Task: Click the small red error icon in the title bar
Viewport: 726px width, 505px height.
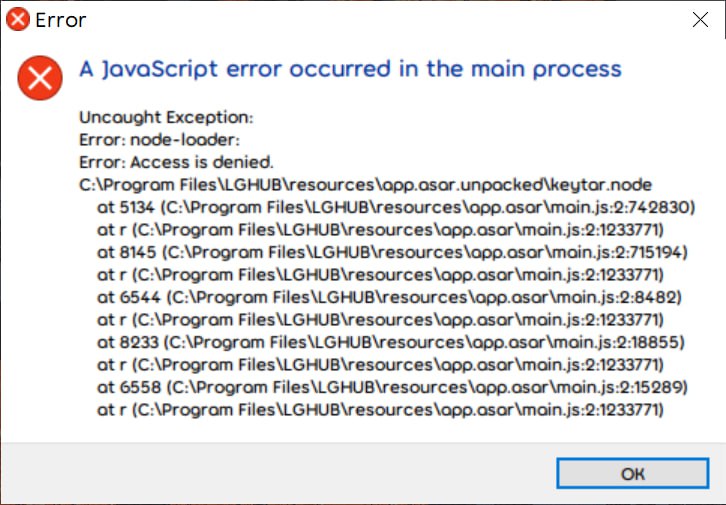Action: [18, 20]
